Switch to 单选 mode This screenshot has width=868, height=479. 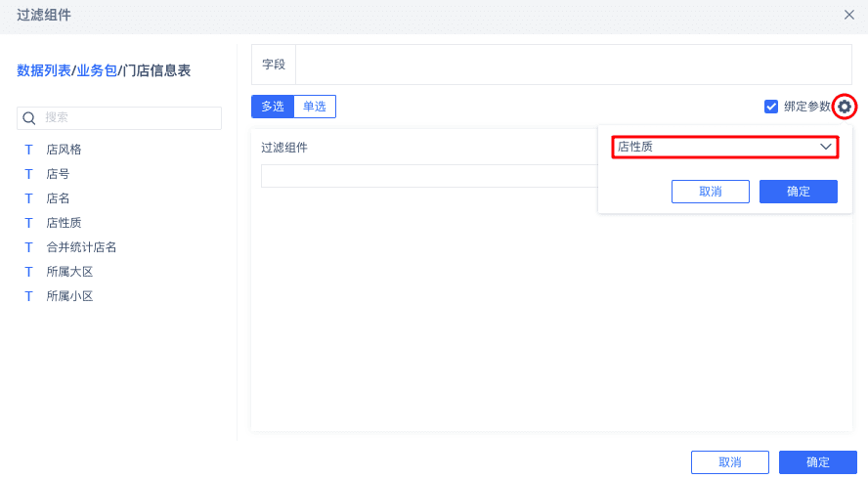click(315, 107)
